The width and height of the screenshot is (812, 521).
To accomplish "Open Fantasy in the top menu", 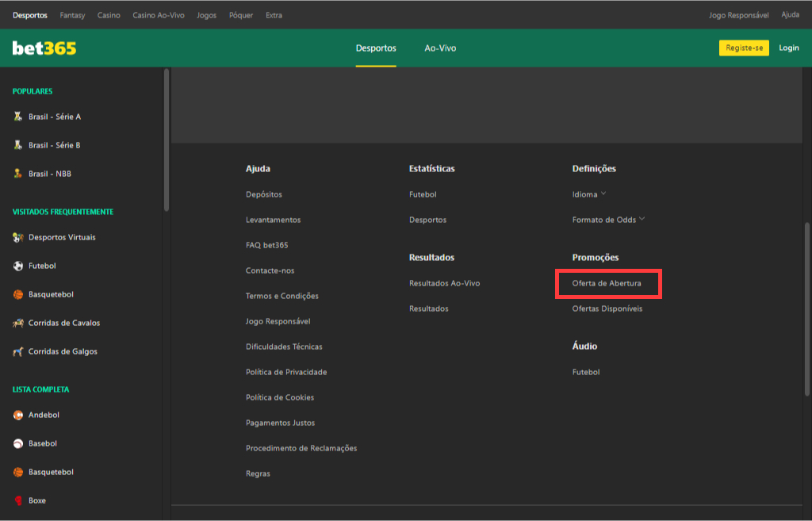I will coord(72,15).
